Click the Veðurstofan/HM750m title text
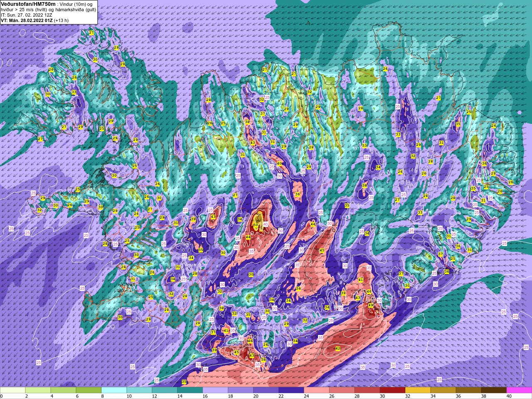Viewport: 532px width, 399px height. tap(28, 3)
